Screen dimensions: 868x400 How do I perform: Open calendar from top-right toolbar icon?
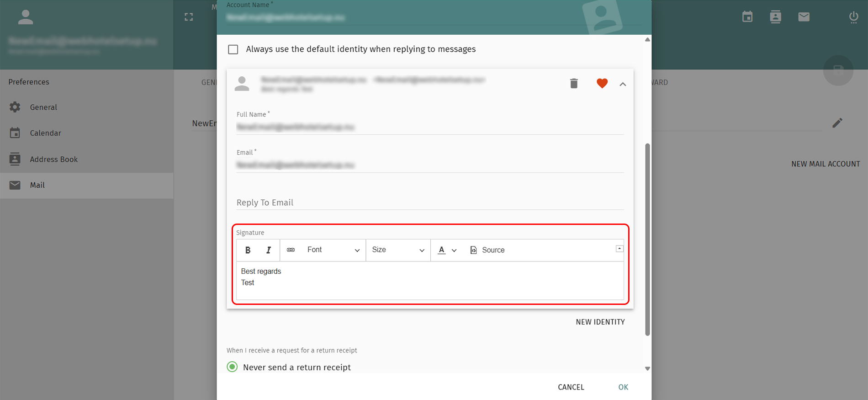747,17
